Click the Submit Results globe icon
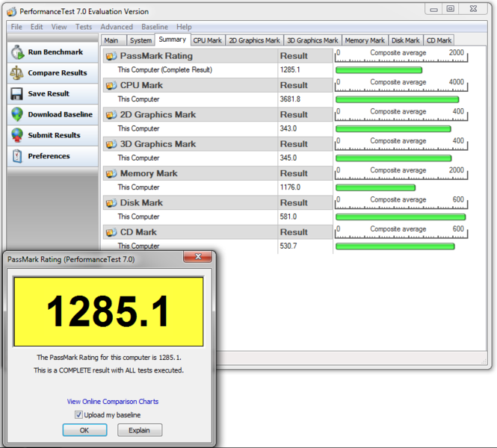This screenshot has height=448, width=497. [x=17, y=135]
